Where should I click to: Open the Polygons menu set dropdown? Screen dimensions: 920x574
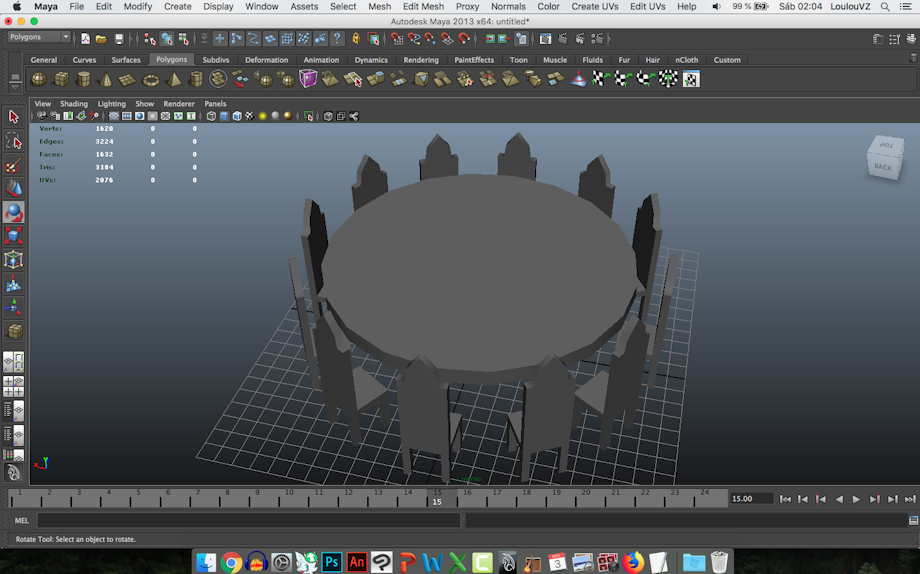click(x=40, y=38)
